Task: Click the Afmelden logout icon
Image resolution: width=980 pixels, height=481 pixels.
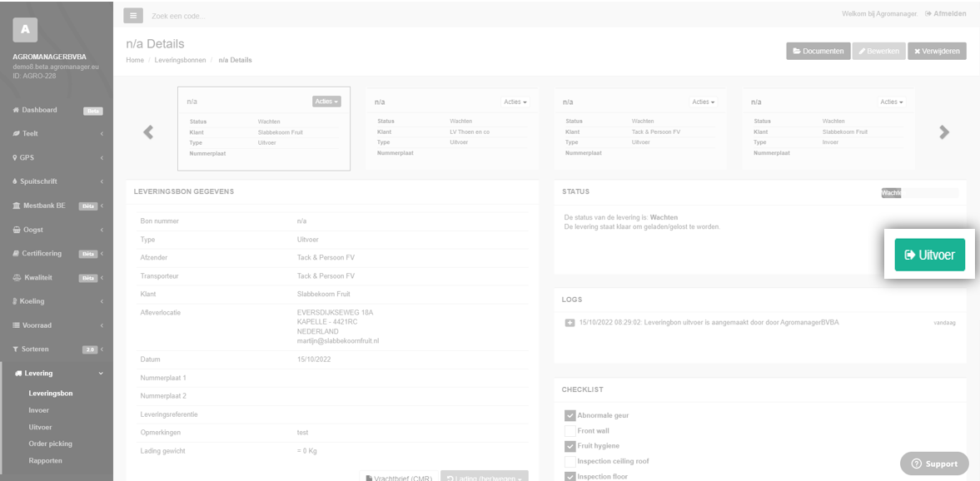Action: (928, 14)
